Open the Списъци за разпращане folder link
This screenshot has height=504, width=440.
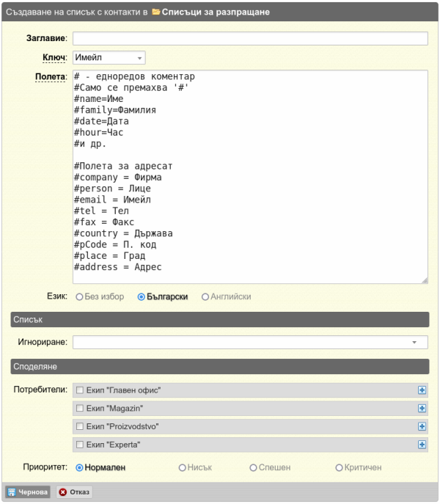point(216,12)
